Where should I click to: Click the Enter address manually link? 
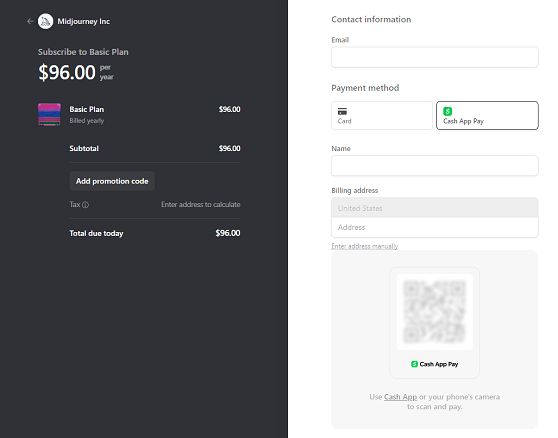pos(365,246)
